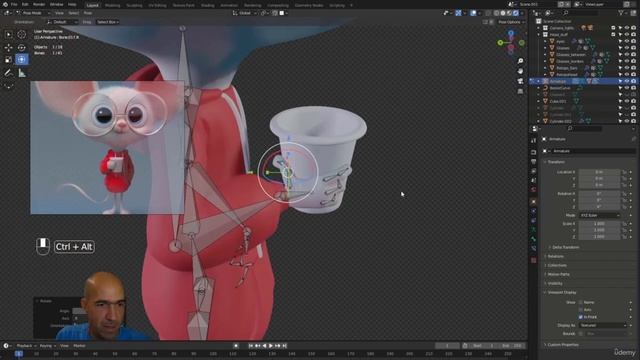This screenshot has width=640, height=360.
Task: Select the Rotate tool
Action: tap(22, 47)
